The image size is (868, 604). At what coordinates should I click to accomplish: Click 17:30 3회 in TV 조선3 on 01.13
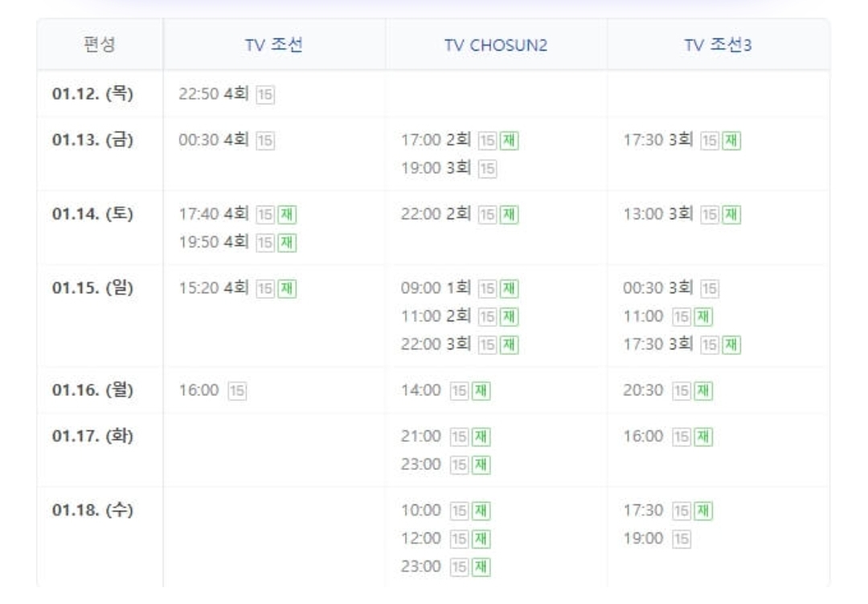pos(657,140)
